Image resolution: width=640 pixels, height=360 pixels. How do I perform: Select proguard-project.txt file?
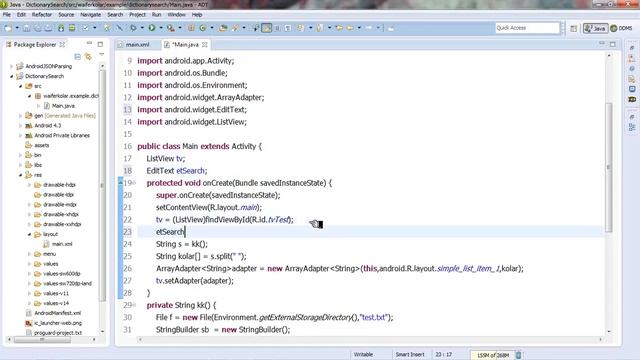[58, 333]
